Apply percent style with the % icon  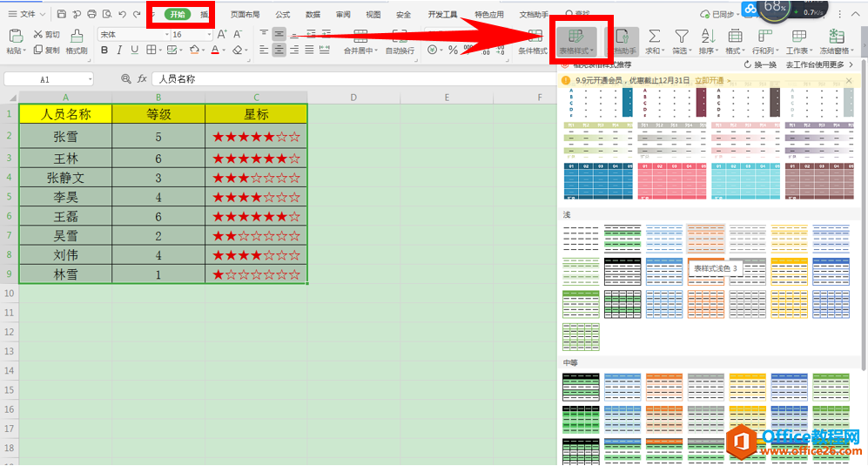point(453,50)
